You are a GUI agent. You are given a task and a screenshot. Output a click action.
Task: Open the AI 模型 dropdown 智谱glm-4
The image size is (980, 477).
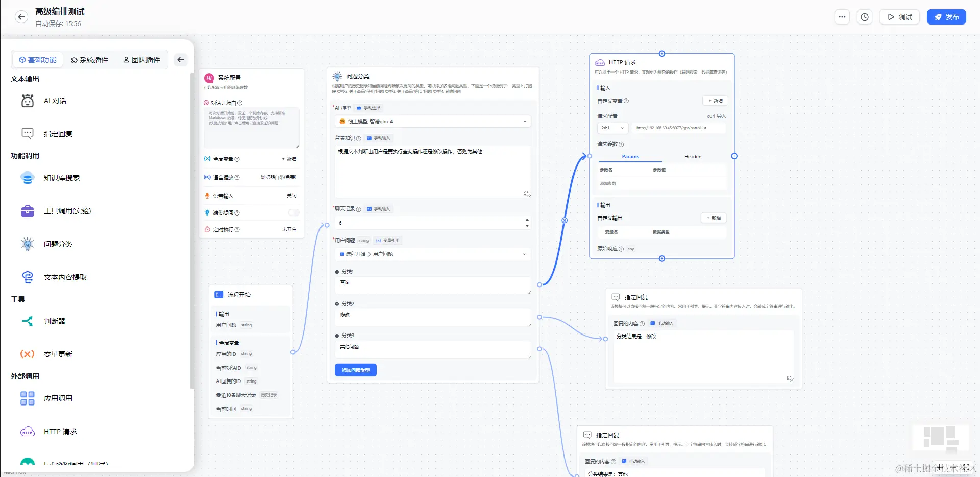(433, 121)
